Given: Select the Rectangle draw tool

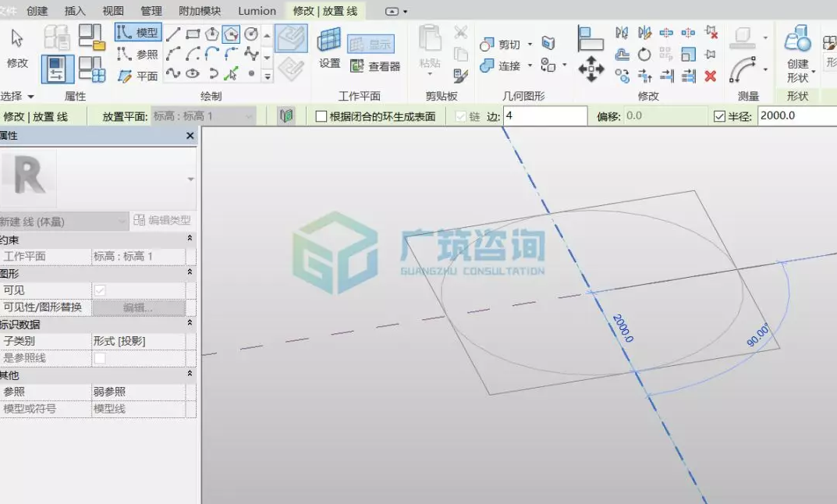Looking at the screenshot, I should 193,34.
